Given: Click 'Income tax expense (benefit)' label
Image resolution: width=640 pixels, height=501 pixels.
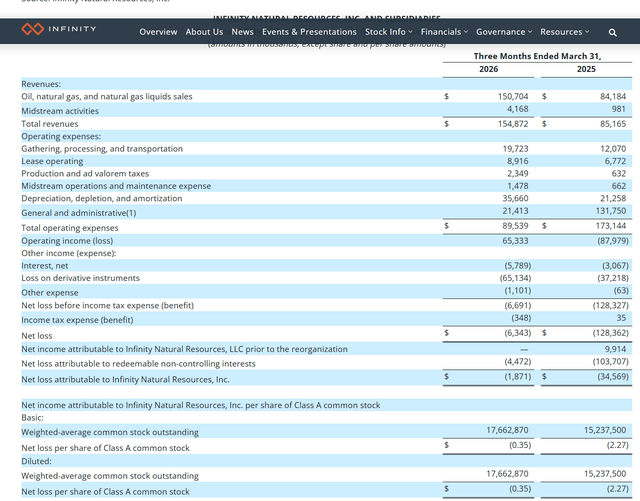Looking at the screenshot, I should pyautogui.click(x=77, y=320).
